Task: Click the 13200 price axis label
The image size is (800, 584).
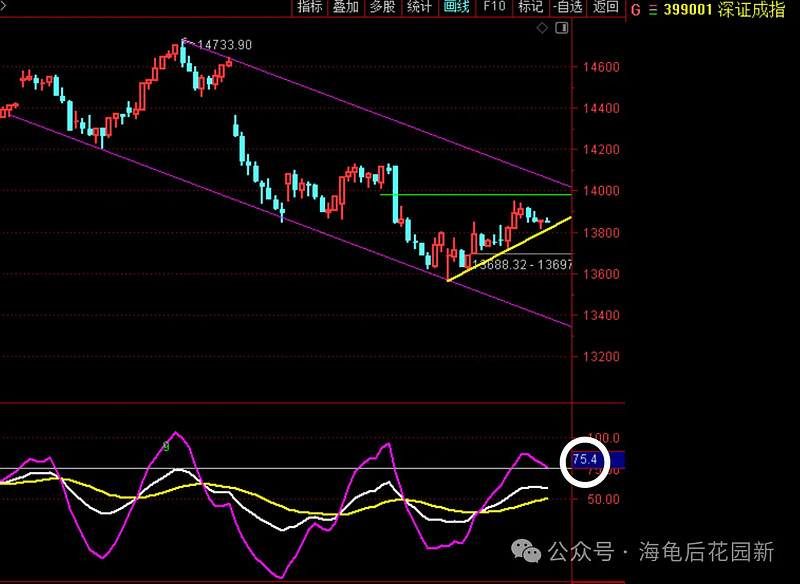Action: (601, 357)
